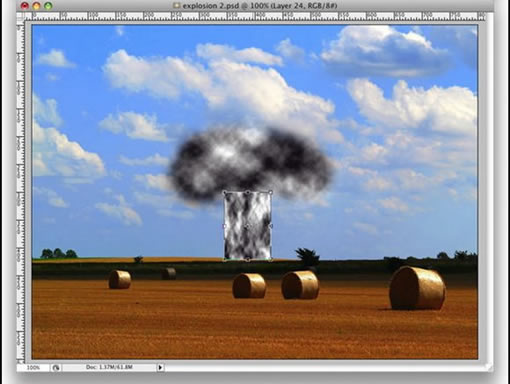The width and height of the screenshot is (510, 384).
Task: Click the round icon beside zoom field
Action: click(56, 368)
